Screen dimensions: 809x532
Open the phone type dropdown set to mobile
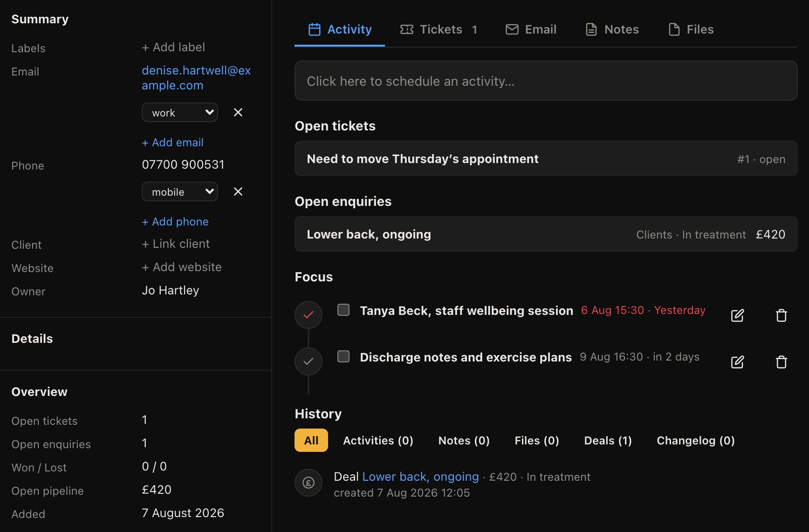pyautogui.click(x=180, y=191)
